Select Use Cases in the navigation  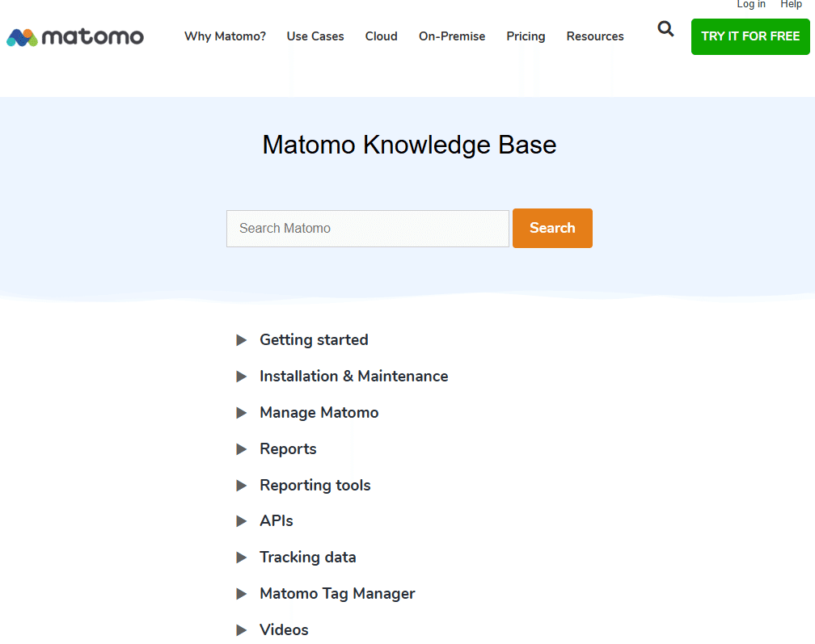pyautogui.click(x=315, y=36)
